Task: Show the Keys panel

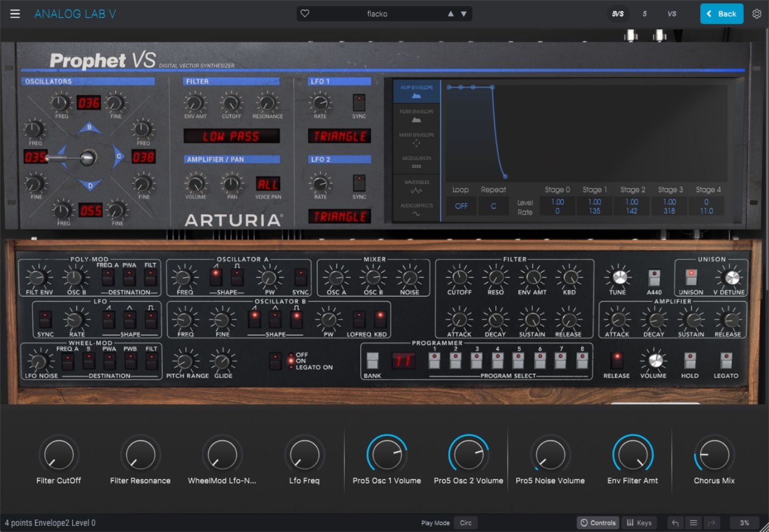Action: coord(639,523)
